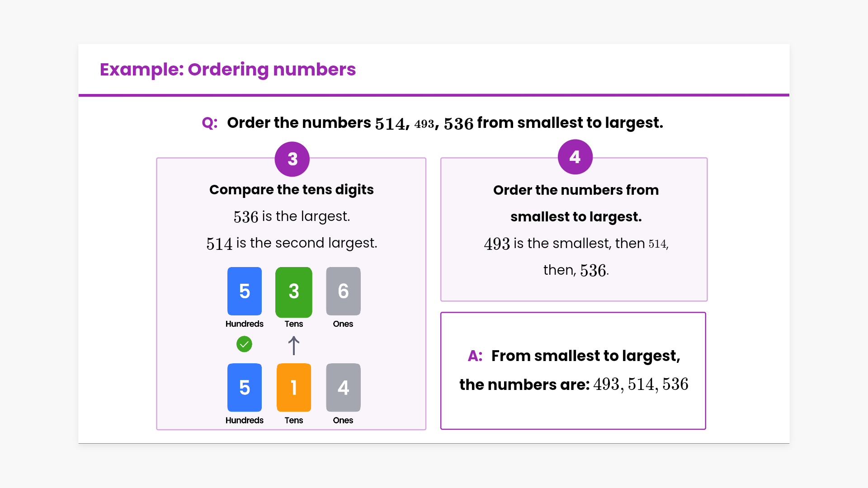The width and height of the screenshot is (868, 488).
Task: Select the green tens tile showing 3
Action: click(294, 292)
